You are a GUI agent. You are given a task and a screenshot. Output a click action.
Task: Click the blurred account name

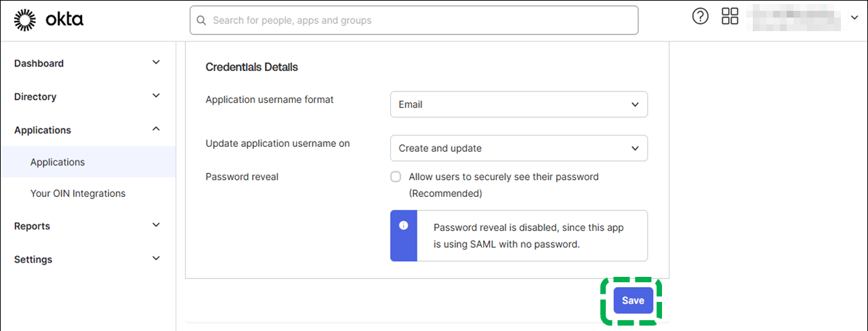pyautogui.click(x=793, y=18)
